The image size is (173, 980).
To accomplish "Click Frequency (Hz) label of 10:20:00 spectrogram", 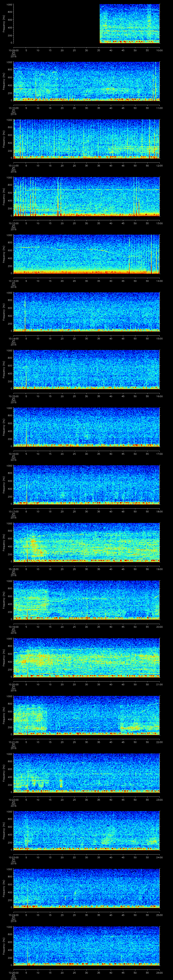I will coord(4,657).
